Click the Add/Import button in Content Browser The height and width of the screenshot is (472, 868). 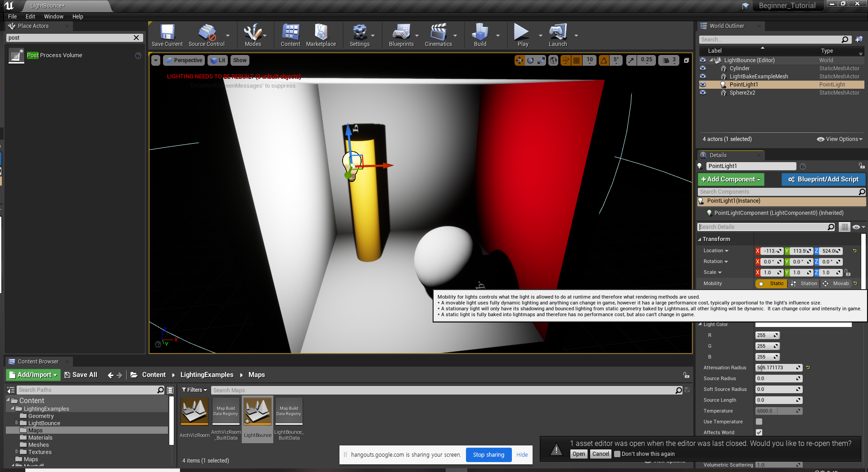tap(33, 375)
